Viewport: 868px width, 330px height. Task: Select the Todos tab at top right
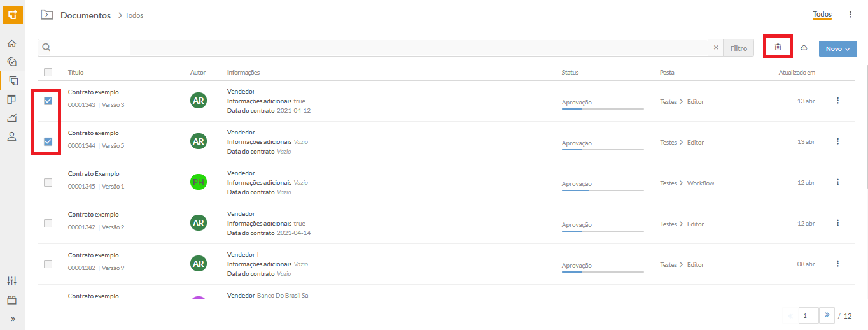pyautogui.click(x=822, y=15)
